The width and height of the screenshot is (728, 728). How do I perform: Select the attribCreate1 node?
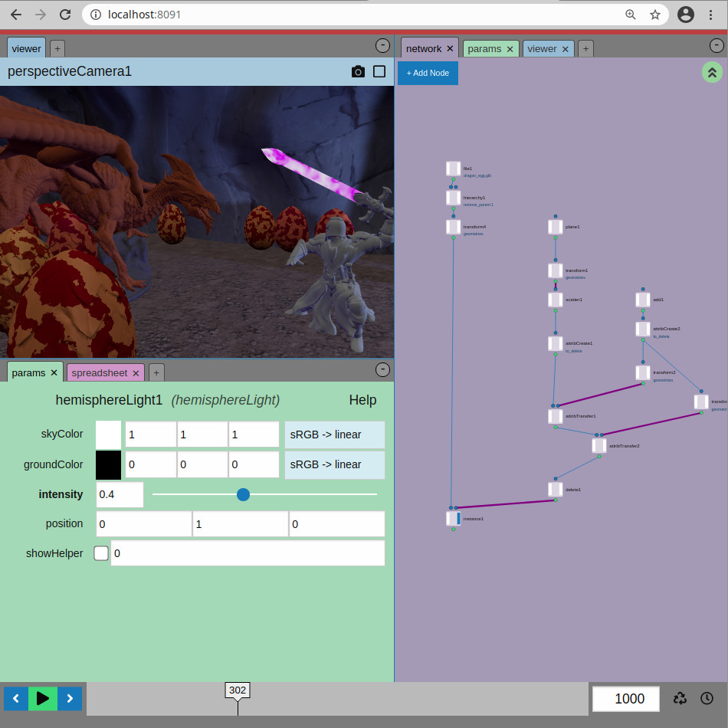[x=556, y=343]
